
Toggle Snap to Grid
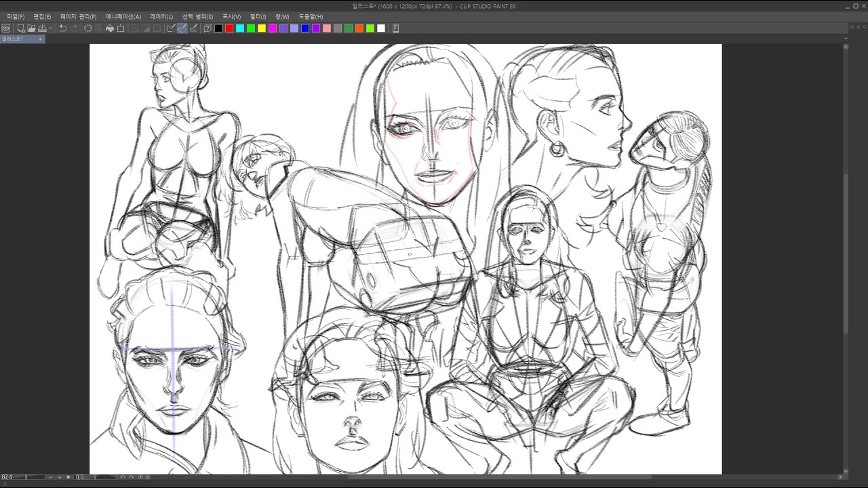pyautogui.click(x=193, y=28)
